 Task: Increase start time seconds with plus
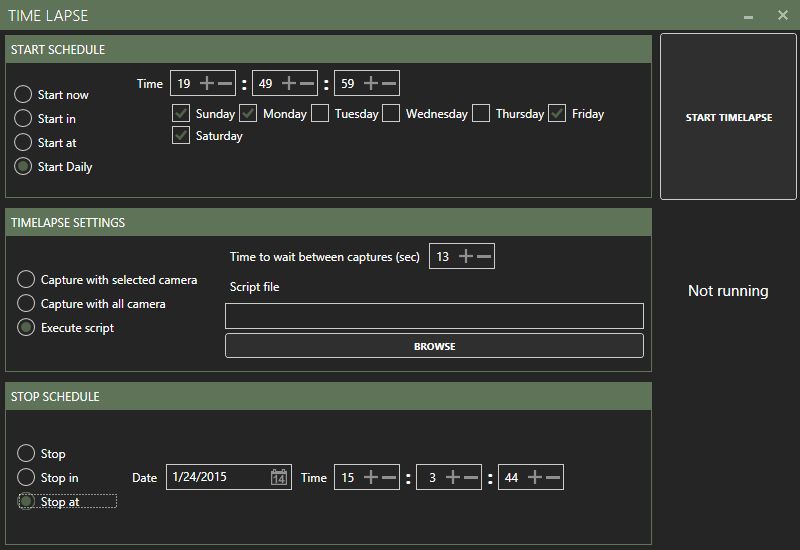coord(371,83)
